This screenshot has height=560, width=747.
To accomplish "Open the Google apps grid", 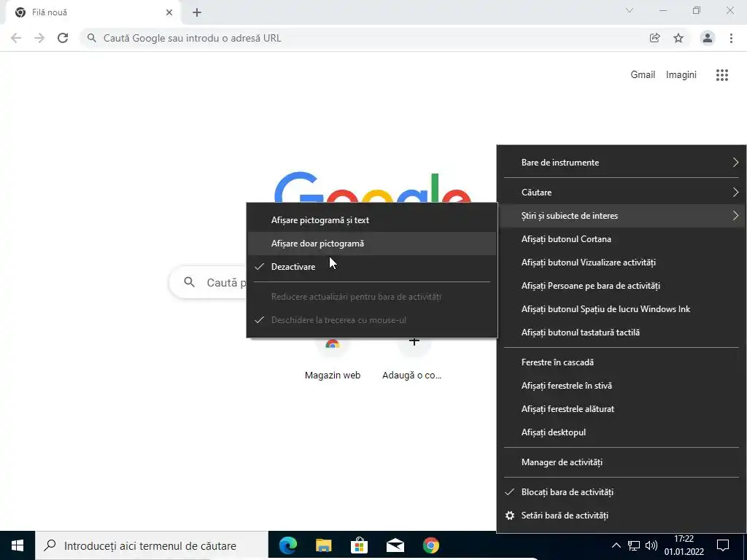I will pyautogui.click(x=722, y=75).
